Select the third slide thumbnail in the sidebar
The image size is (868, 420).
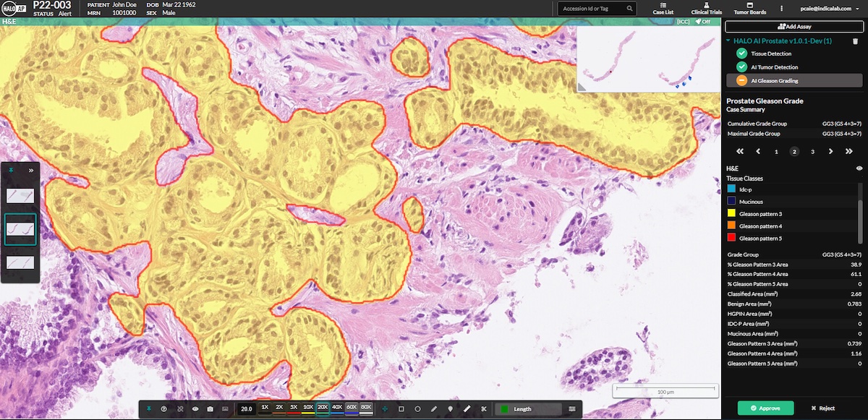tap(20, 262)
